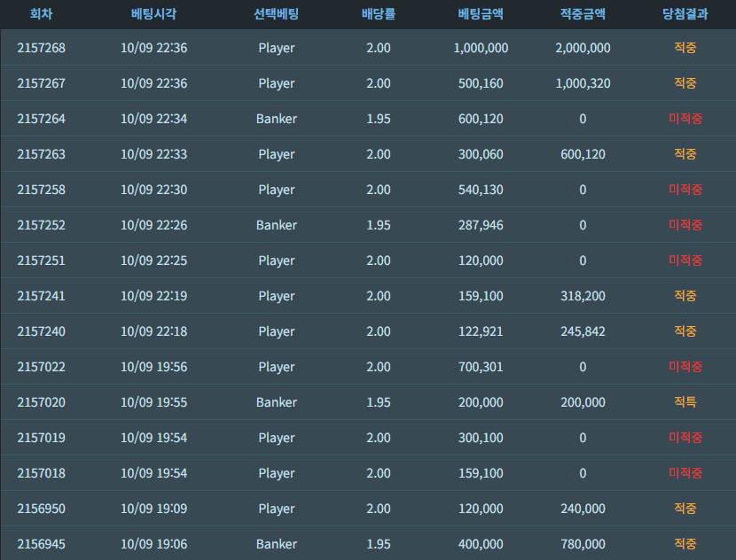Select round 2157264 Banker row
Screen dimensions: 736x560
pyautogui.click(x=368, y=119)
